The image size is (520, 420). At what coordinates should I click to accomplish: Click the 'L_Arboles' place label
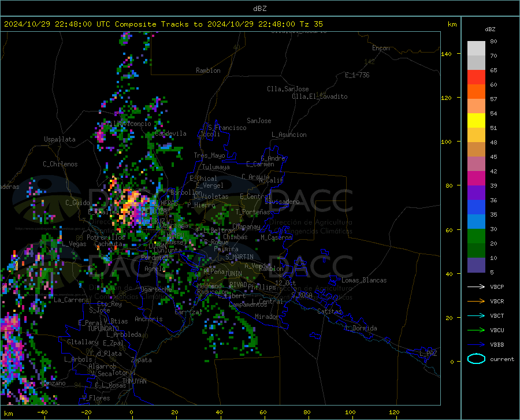(x=78, y=359)
